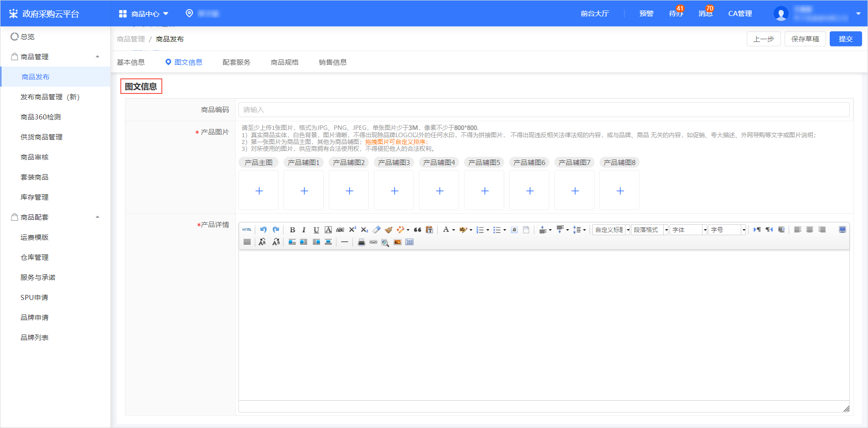
Task: Click the first-line indent icon
Action: tap(781, 230)
